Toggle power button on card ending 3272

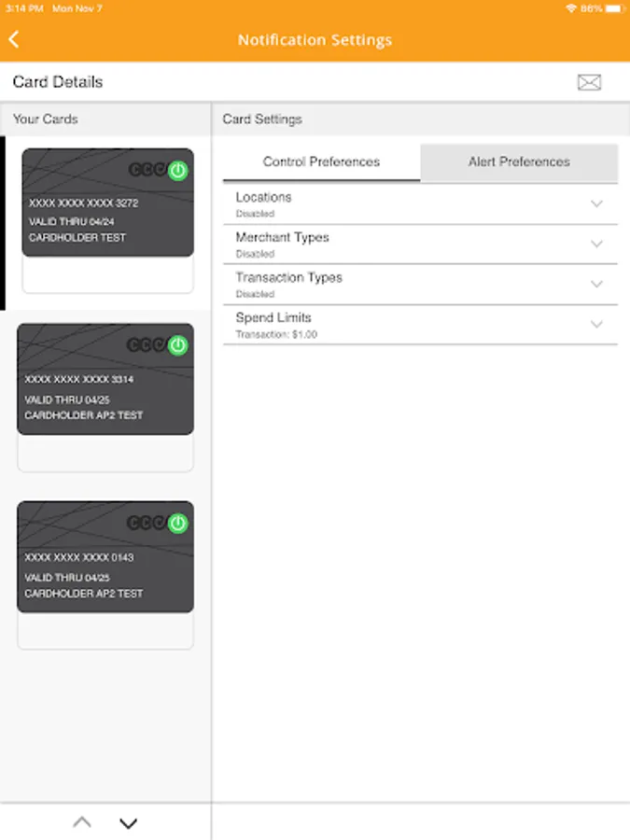pyautogui.click(x=178, y=170)
